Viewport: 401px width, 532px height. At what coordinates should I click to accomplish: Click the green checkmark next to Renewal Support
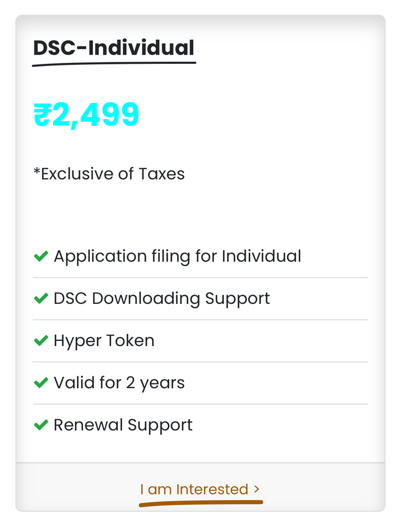[41, 424]
